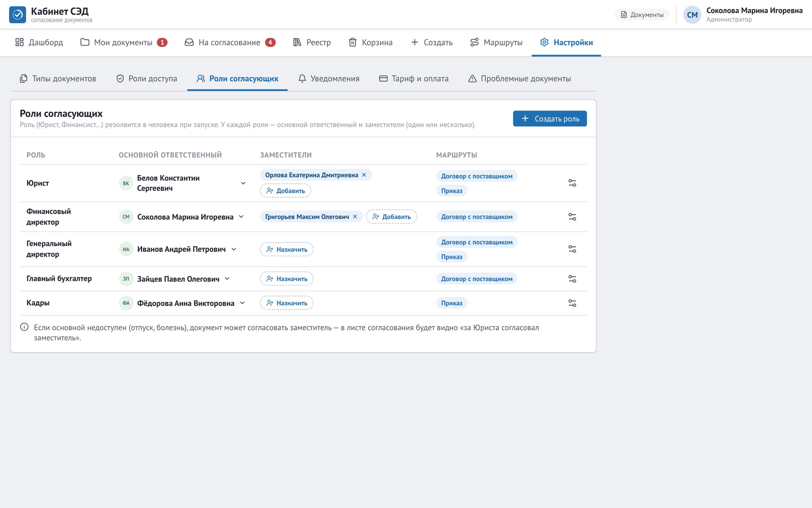Select Создать in navigation

[x=432, y=42]
